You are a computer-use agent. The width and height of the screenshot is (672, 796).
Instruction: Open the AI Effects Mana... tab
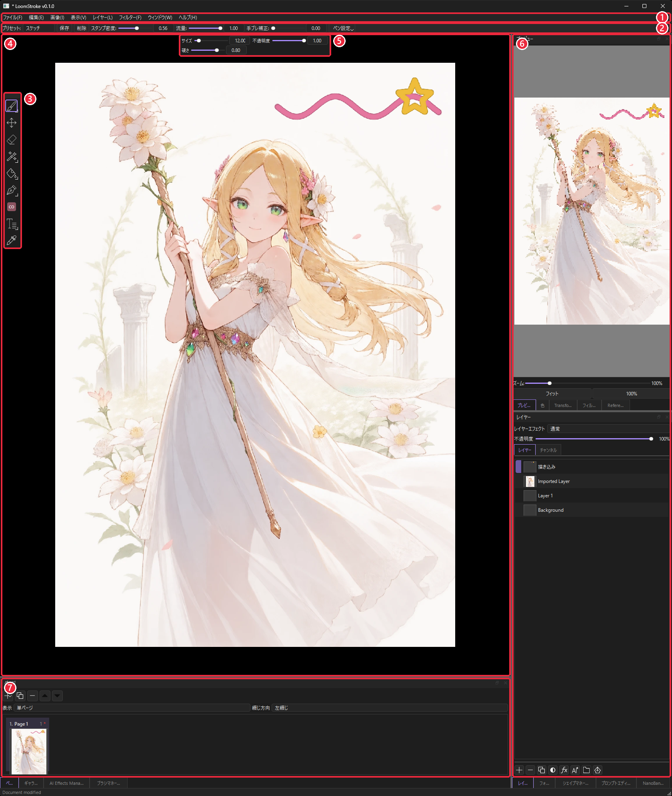click(x=66, y=783)
